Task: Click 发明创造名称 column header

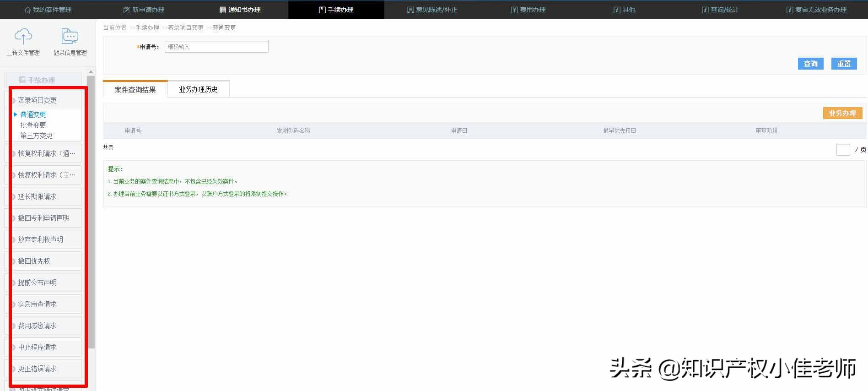Action: [x=293, y=130]
